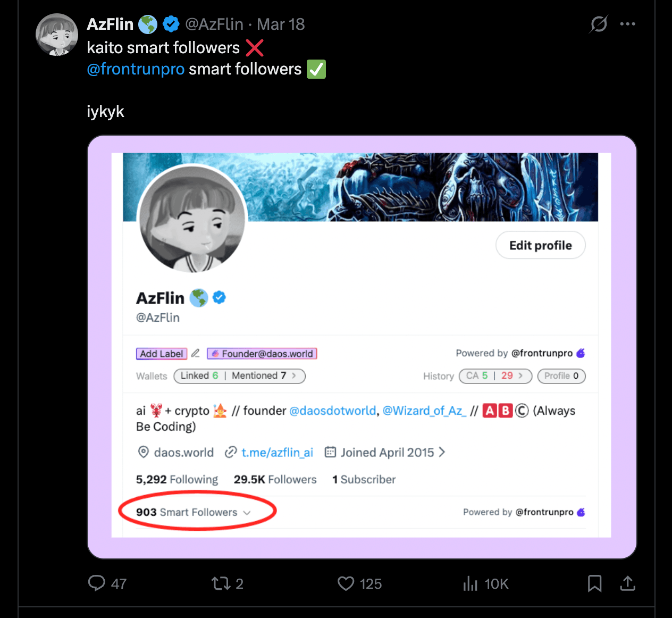This screenshot has height=618, width=672.
Task: Bookmark this tweet
Action: (594, 583)
